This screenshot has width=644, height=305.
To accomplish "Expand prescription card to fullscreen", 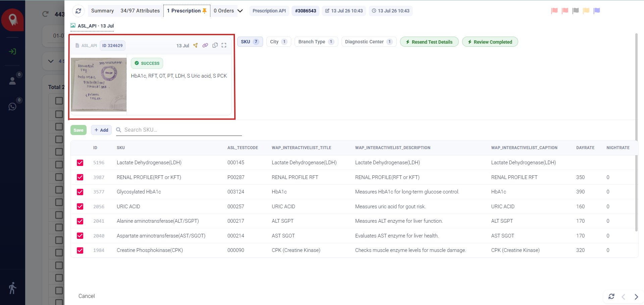I will click(224, 45).
